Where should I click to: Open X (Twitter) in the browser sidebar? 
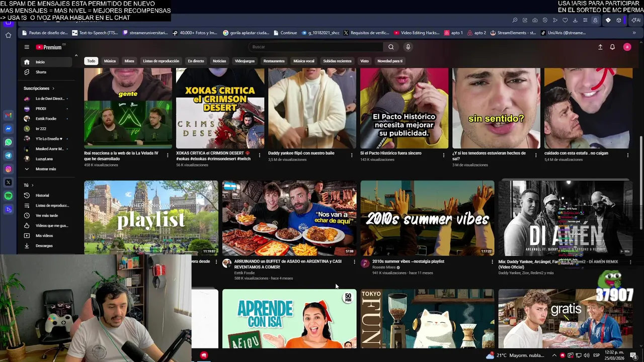[x=8, y=183]
